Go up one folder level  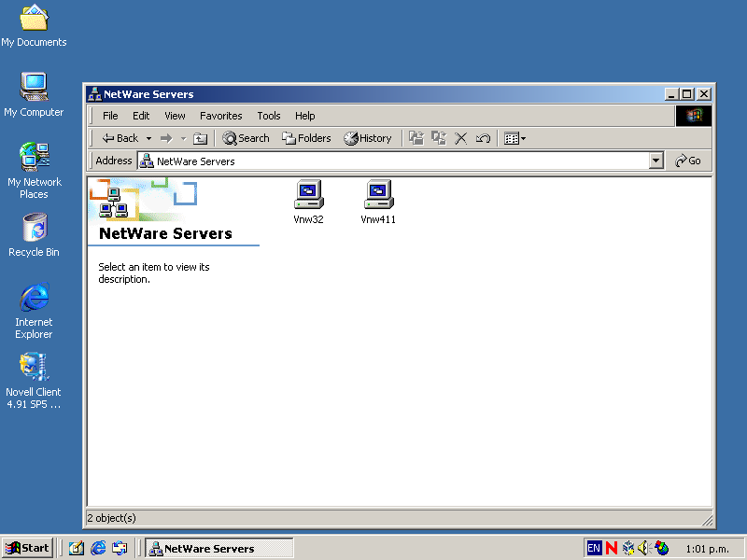point(200,138)
